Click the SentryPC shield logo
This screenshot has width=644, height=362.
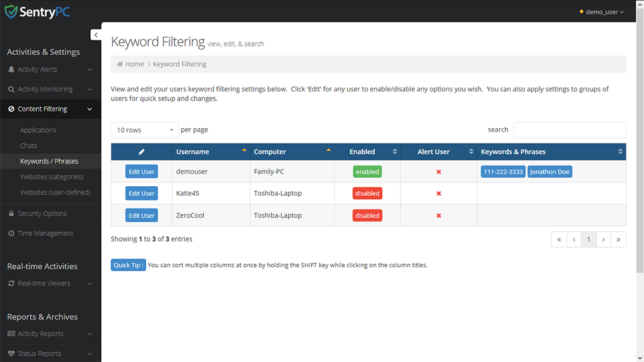click(x=11, y=12)
